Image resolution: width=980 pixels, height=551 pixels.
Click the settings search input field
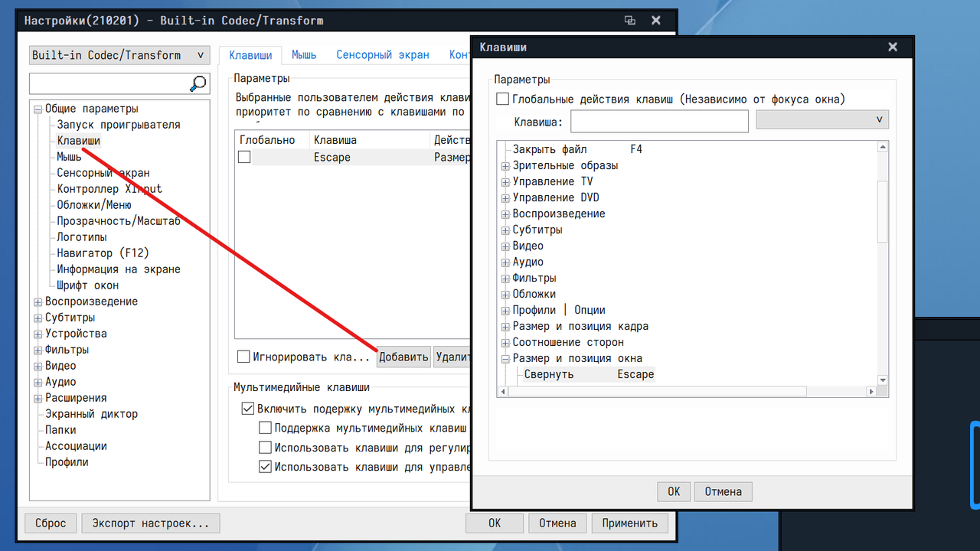pyautogui.click(x=109, y=83)
